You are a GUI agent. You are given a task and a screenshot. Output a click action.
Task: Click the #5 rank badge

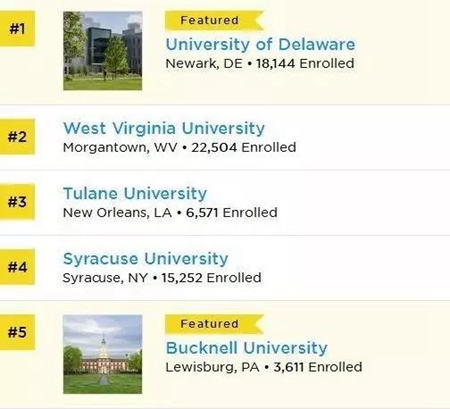[x=17, y=332]
